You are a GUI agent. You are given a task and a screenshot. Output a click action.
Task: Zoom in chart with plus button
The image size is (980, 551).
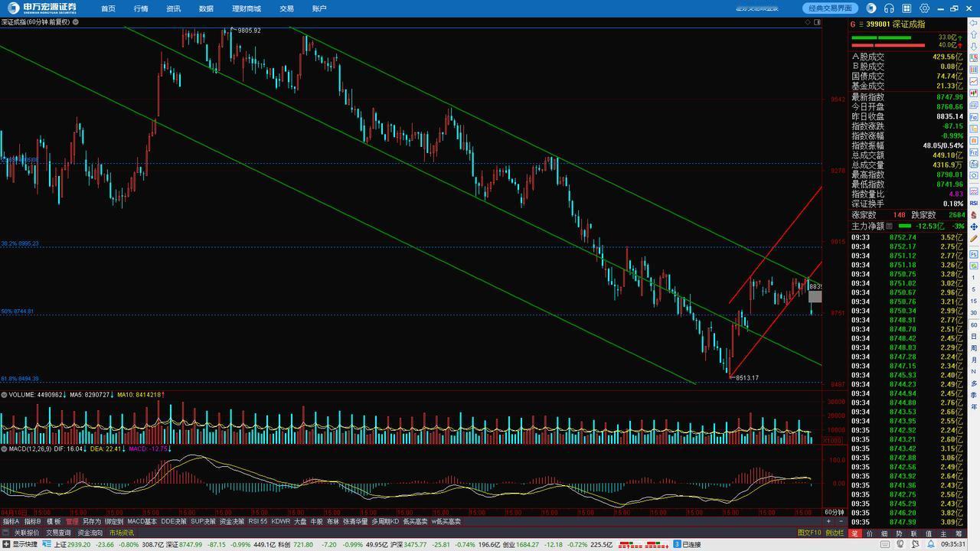pyautogui.click(x=828, y=521)
